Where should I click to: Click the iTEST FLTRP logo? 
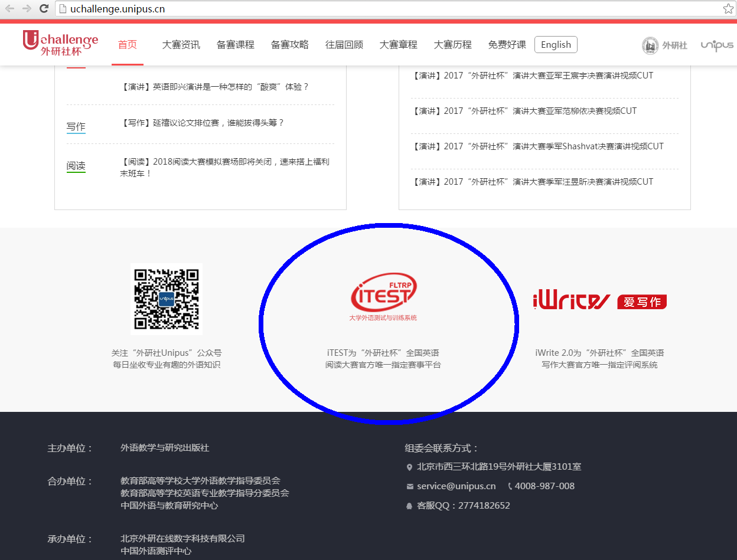click(383, 296)
